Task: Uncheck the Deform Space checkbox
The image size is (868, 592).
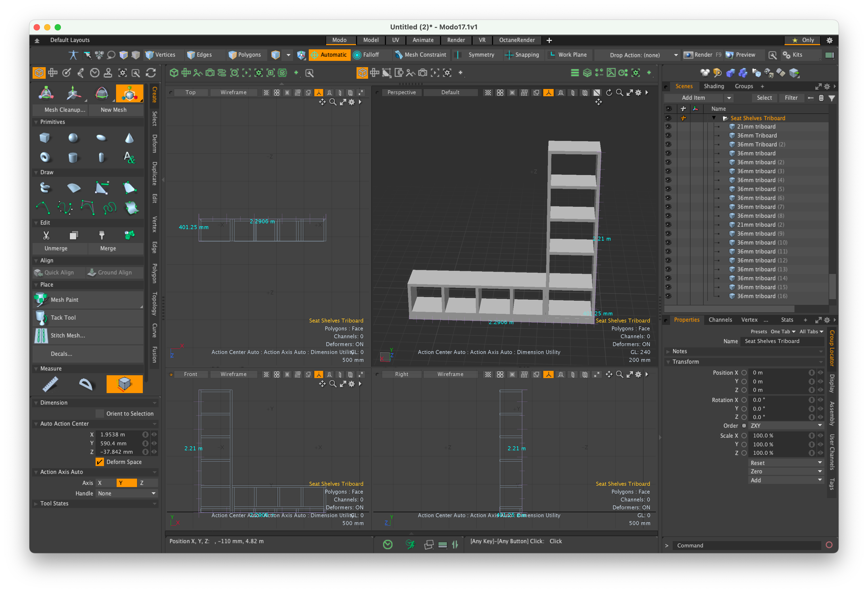Action: (100, 462)
